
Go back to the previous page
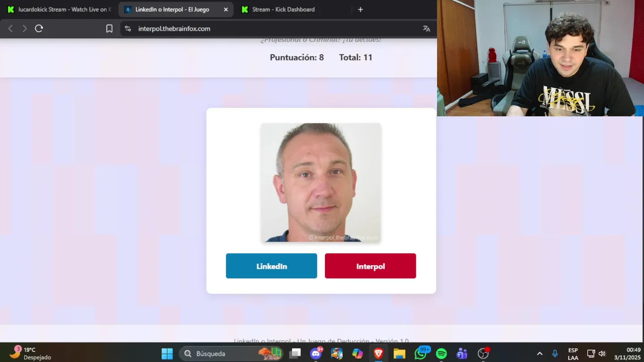click(x=11, y=29)
